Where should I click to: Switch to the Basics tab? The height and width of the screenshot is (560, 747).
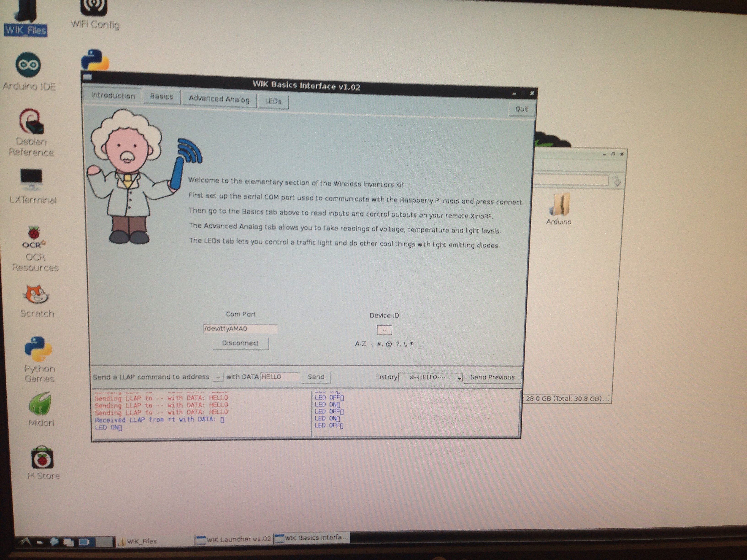pos(161,97)
